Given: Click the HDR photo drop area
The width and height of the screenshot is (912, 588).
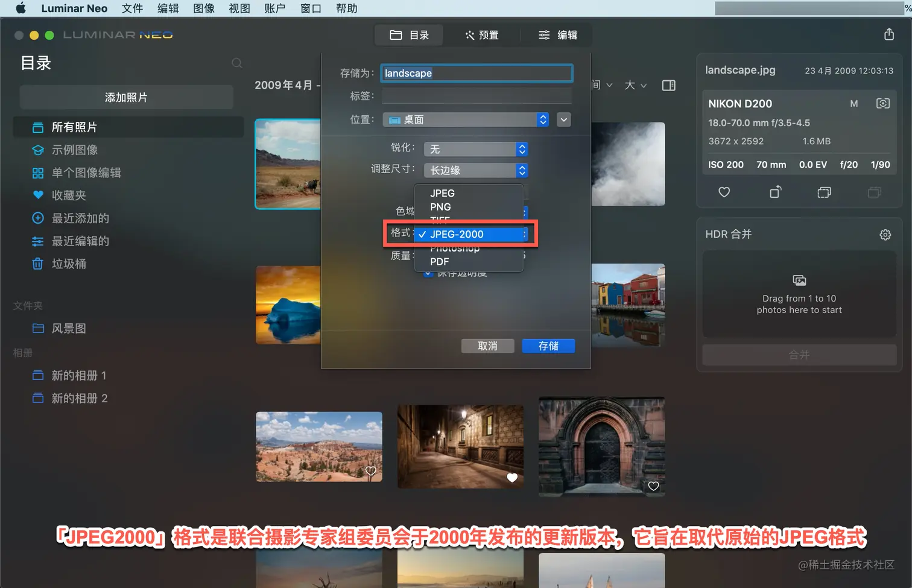Looking at the screenshot, I should 799,294.
